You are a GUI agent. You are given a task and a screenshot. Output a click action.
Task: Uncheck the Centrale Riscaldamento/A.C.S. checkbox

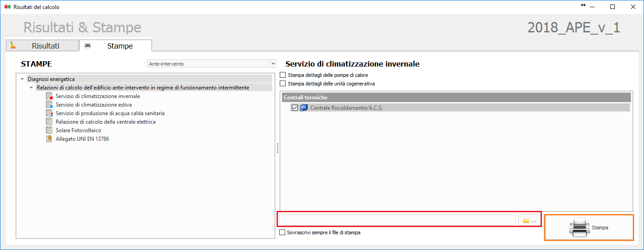(295, 108)
